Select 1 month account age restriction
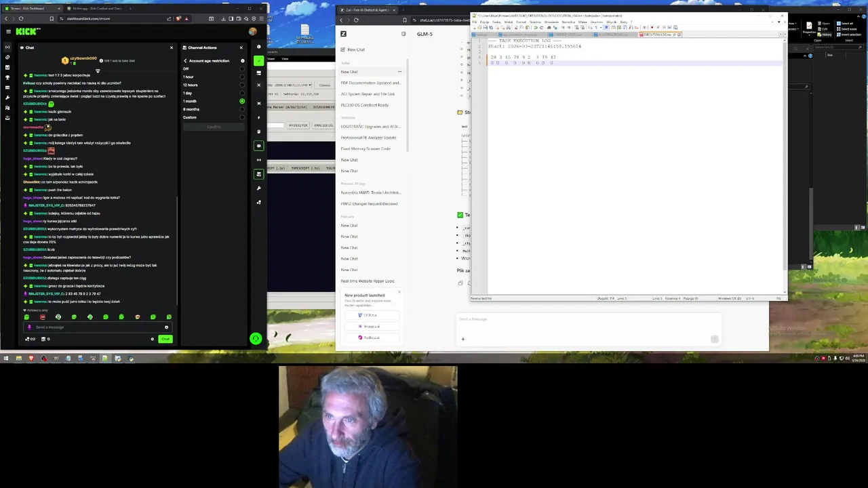Image resolution: width=868 pixels, height=488 pixels. pos(242,101)
